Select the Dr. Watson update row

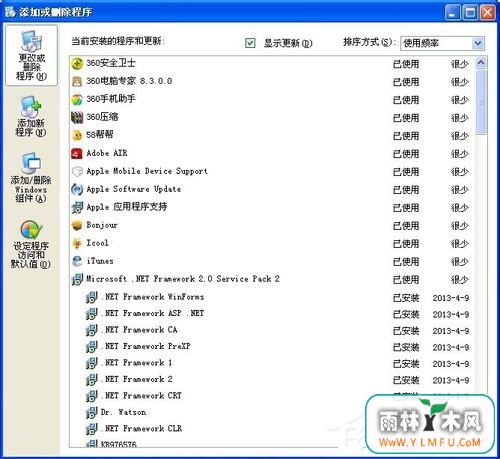[x=271, y=412]
